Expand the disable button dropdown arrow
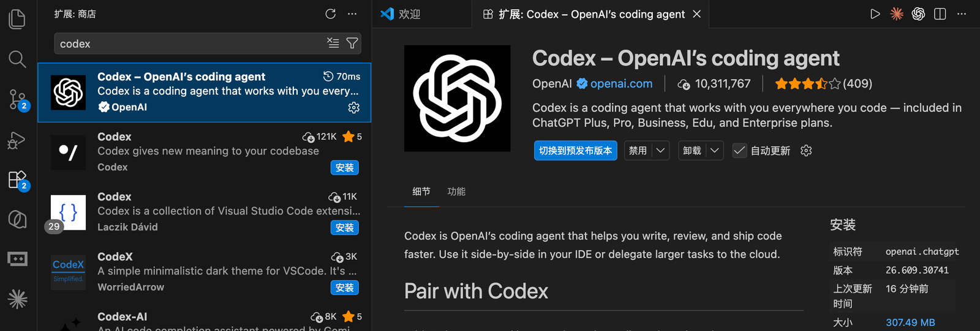The width and height of the screenshot is (980, 331). [660, 150]
